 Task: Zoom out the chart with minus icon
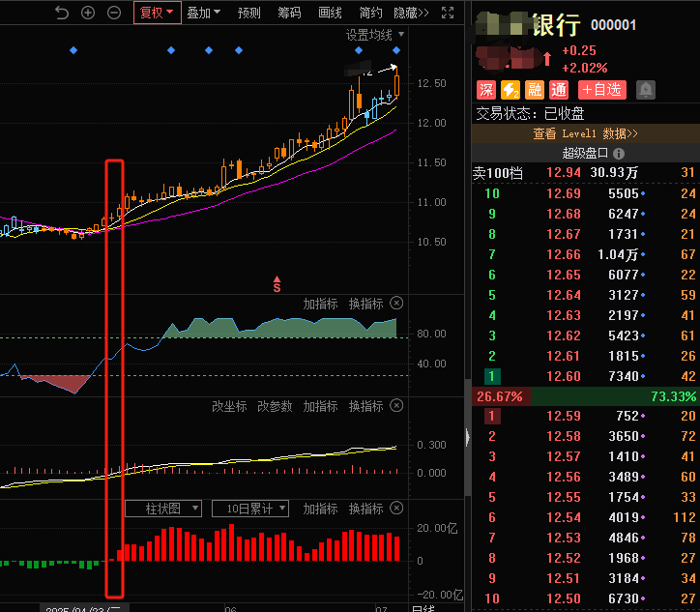click(x=114, y=13)
